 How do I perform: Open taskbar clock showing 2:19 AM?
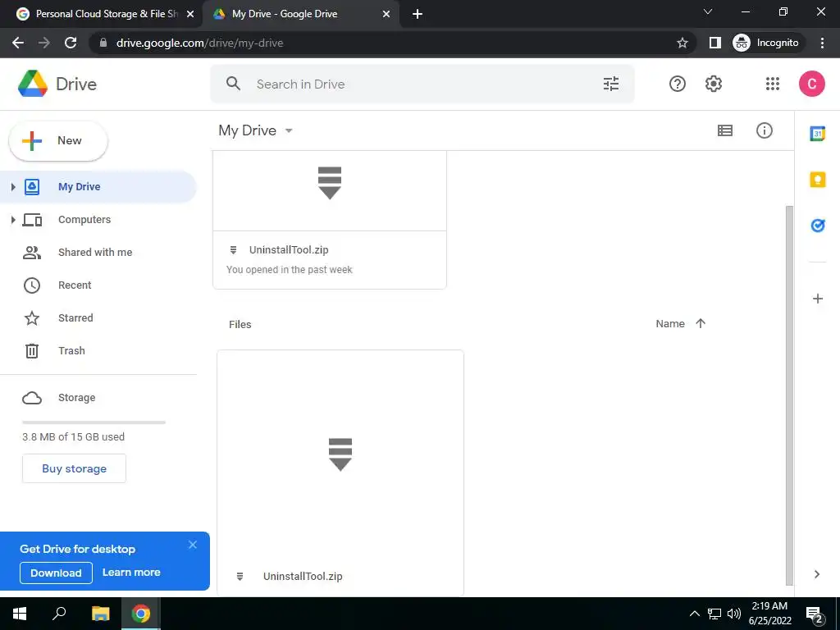pos(769,614)
